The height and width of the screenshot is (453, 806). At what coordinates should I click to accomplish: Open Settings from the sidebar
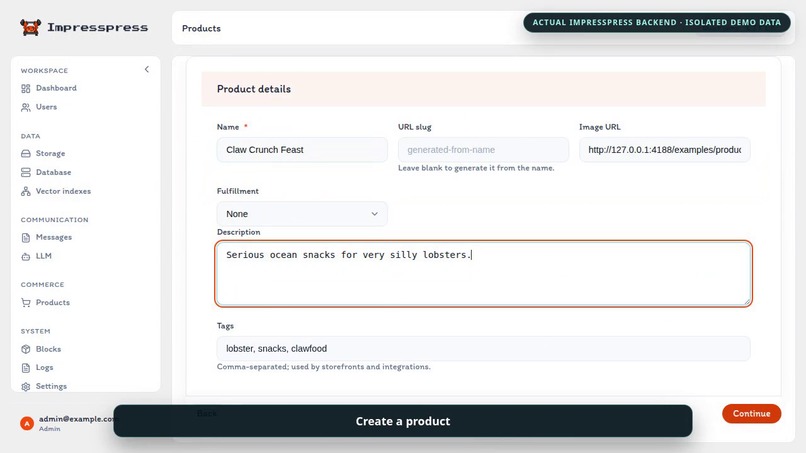51,386
